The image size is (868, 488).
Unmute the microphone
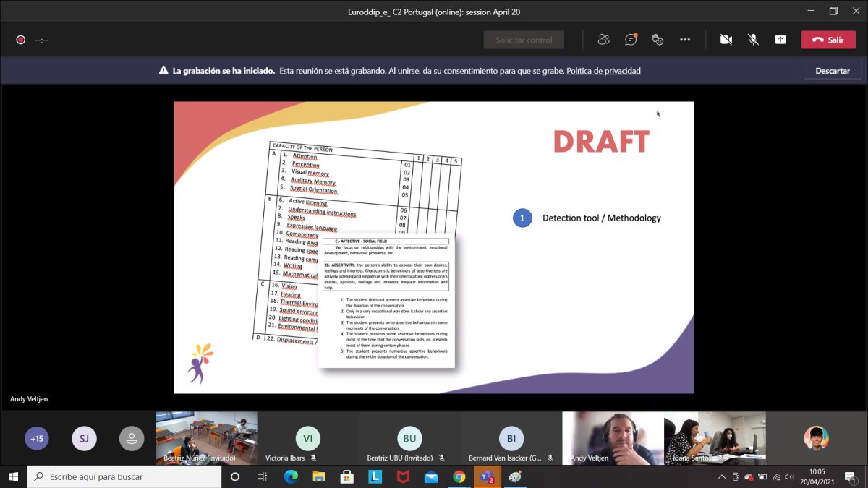[753, 40]
